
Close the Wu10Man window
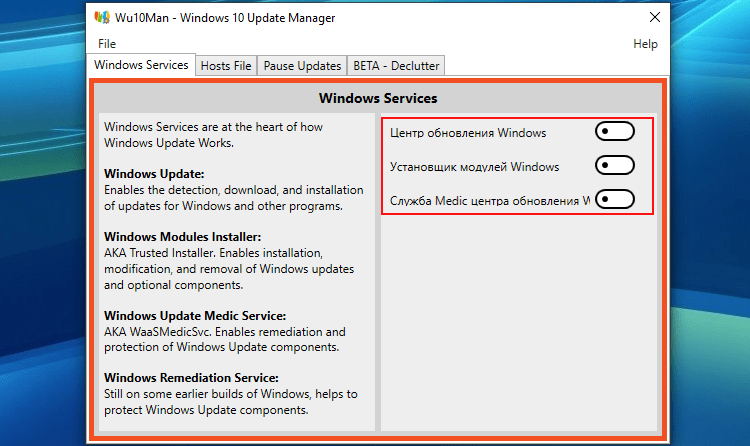(x=655, y=17)
